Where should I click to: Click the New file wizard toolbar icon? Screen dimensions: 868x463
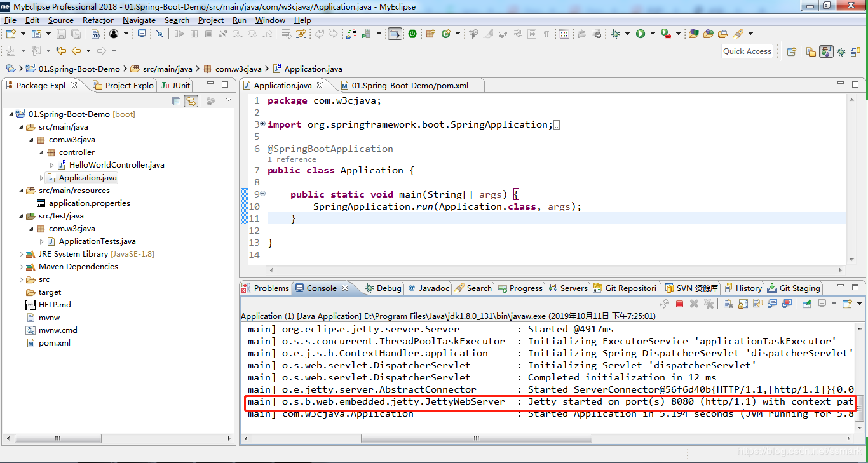click(11, 34)
